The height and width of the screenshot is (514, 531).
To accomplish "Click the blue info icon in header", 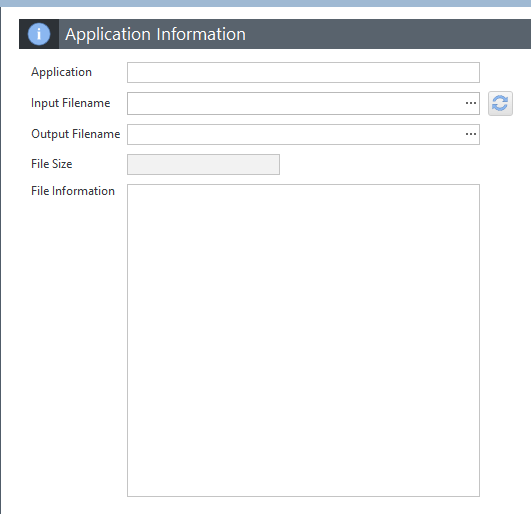I will [x=39, y=34].
